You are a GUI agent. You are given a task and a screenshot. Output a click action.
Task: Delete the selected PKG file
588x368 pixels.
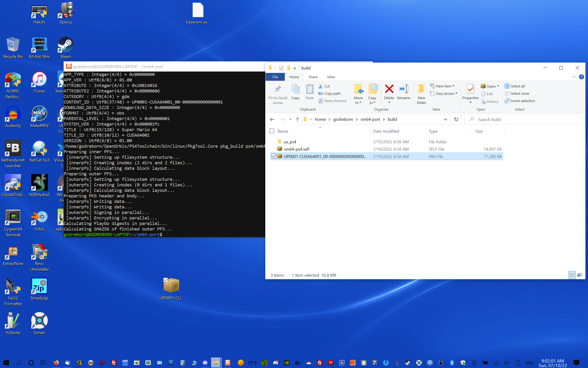click(x=389, y=92)
